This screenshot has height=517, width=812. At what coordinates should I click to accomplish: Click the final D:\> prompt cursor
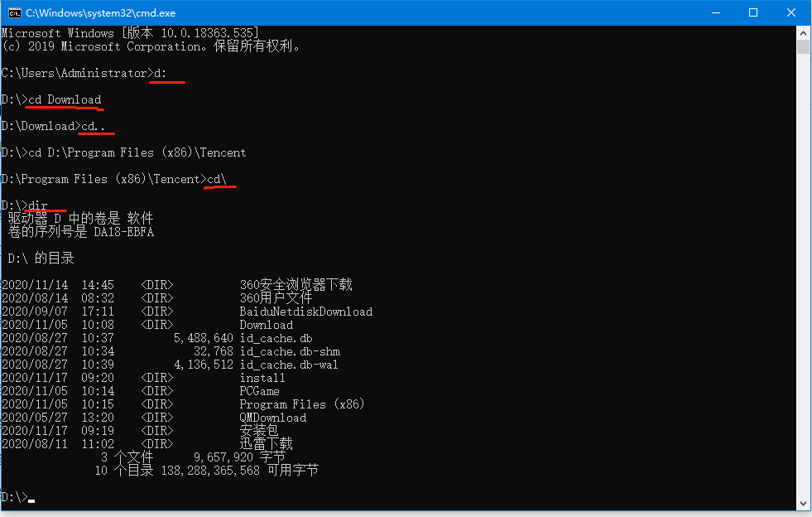pyautogui.click(x=31, y=500)
